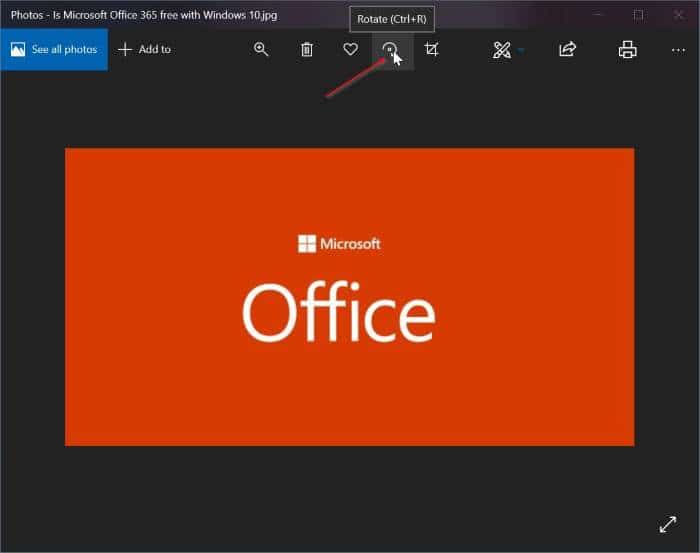Viewport: 700px width, 553px height.
Task: Close the Photos window
Action: click(679, 15)
